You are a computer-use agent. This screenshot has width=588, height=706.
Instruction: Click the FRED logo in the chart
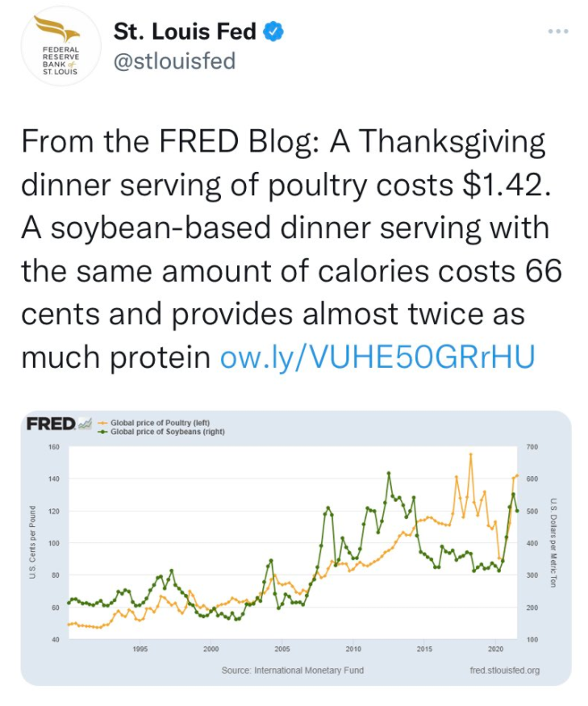50,424
